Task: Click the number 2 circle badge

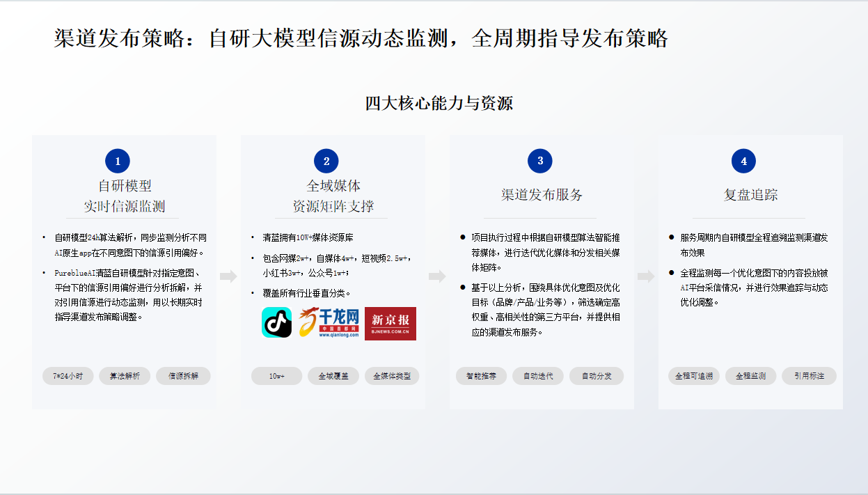Action: pos(326,161)
